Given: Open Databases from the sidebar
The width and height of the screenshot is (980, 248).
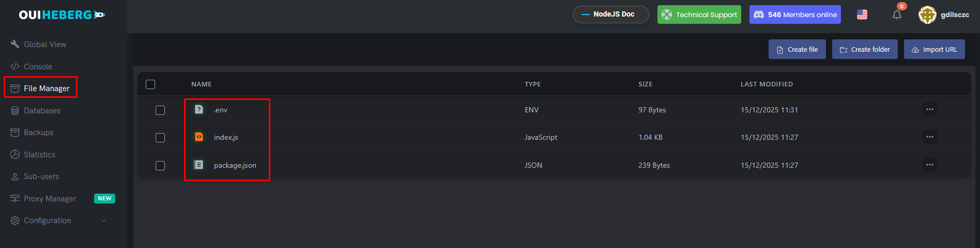Looking at the screenshot, I should coord(42,110).
